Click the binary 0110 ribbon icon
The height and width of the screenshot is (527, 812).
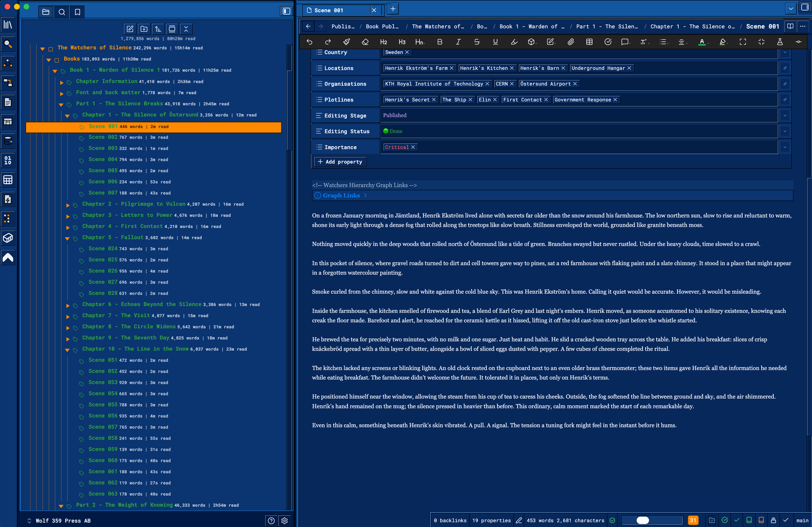pos(8,160)
